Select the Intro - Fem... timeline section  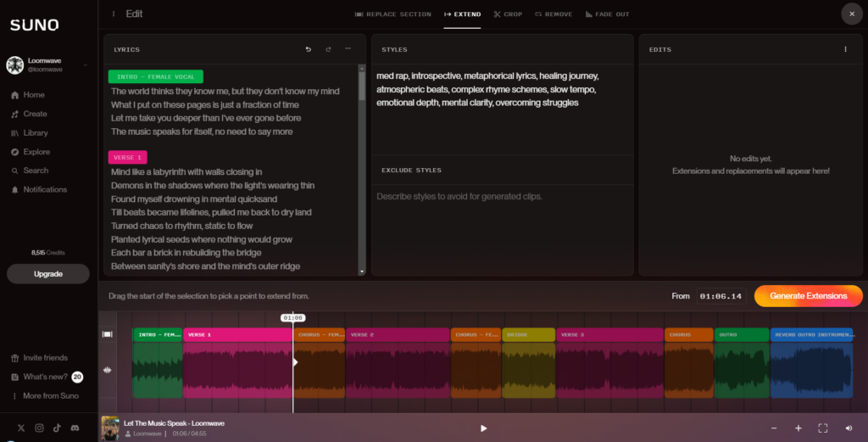[158, 334]
